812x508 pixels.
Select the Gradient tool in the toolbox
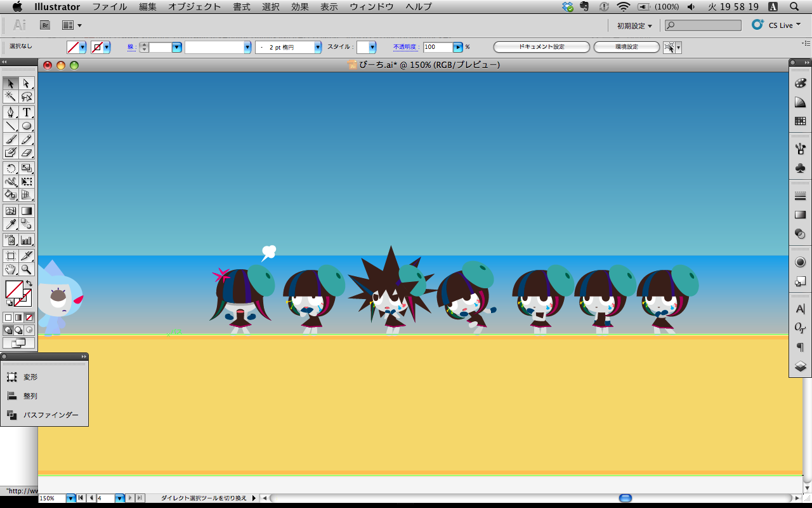[x=27, y=211]
